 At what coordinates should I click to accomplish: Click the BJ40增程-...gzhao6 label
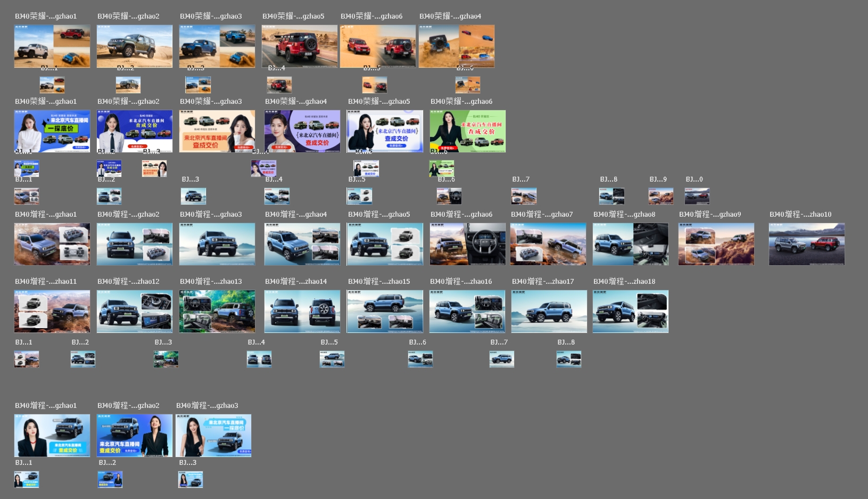[461, 215]
